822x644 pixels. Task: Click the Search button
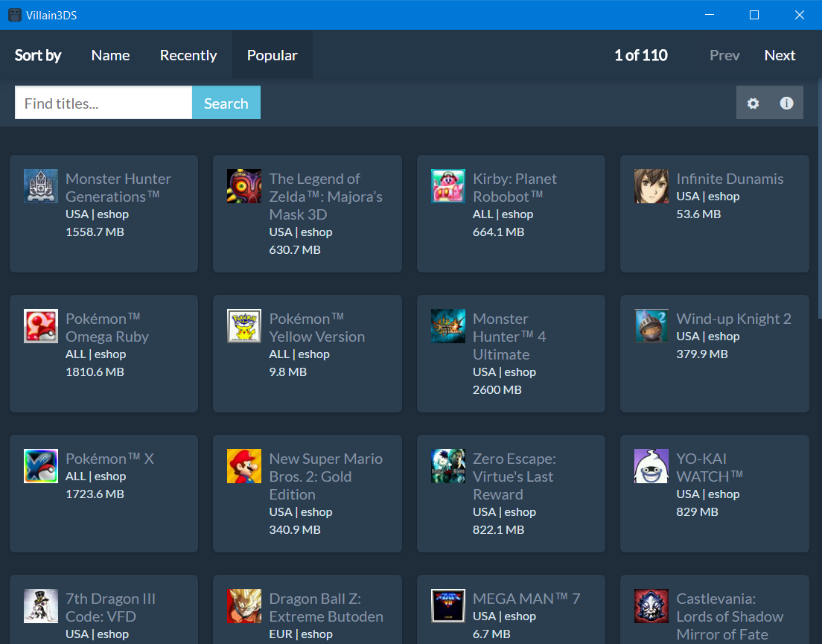(x=226, y=103)
